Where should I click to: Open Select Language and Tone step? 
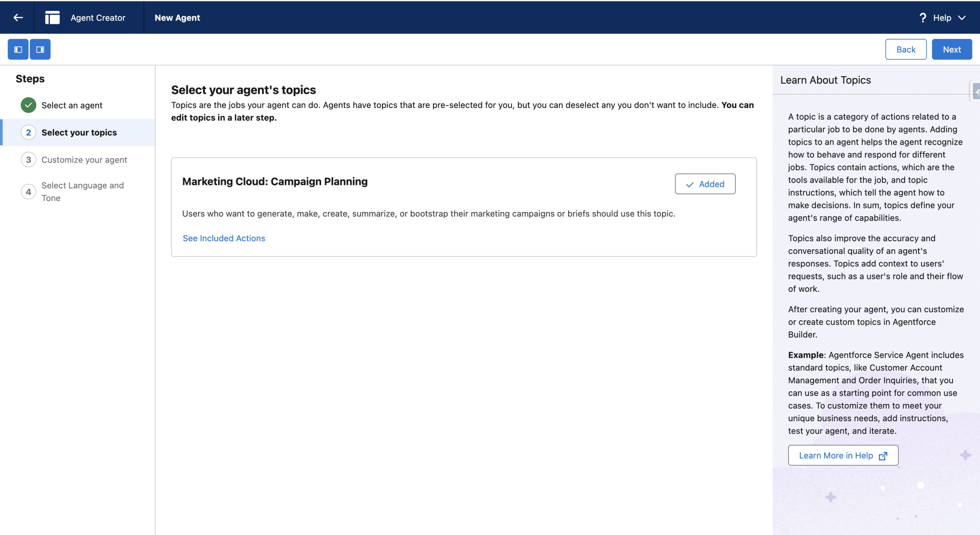[x=82, y=191]
